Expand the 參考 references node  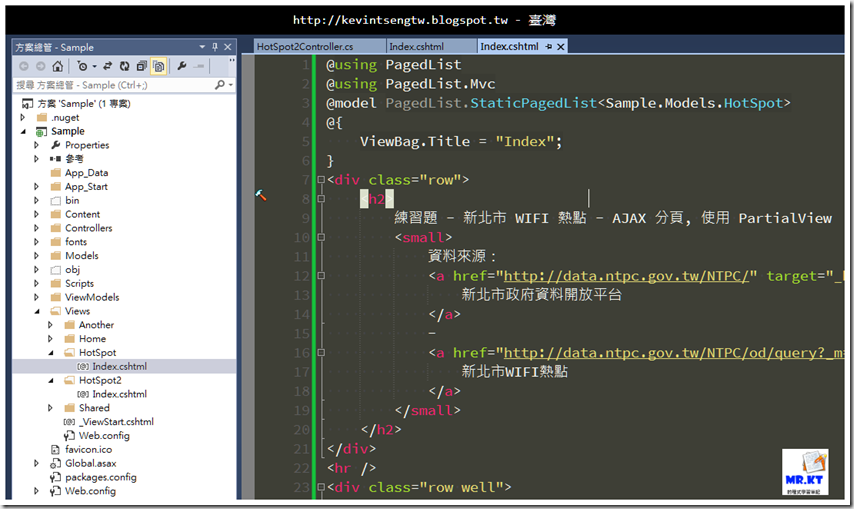click(36, 159)
